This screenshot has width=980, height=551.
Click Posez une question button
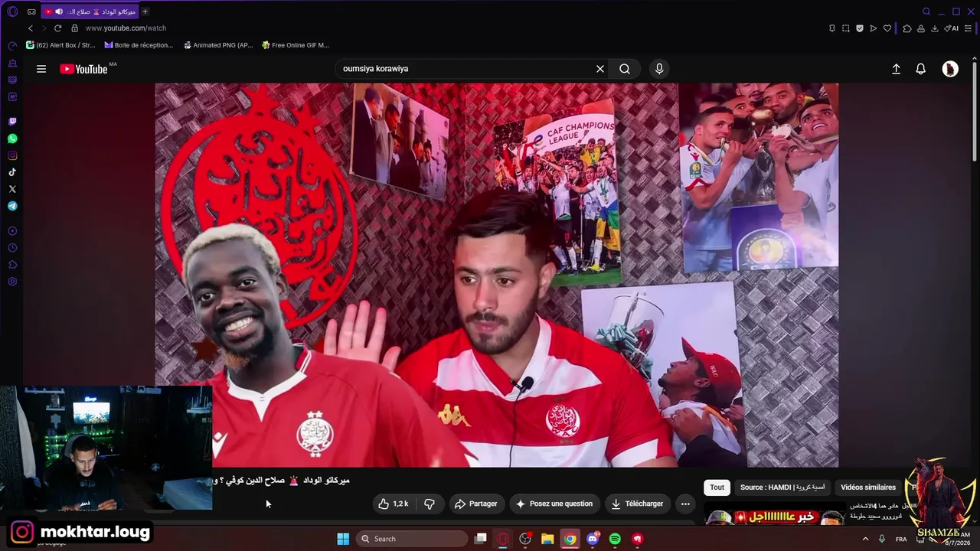pyautogui.click(x=554, y=504)
